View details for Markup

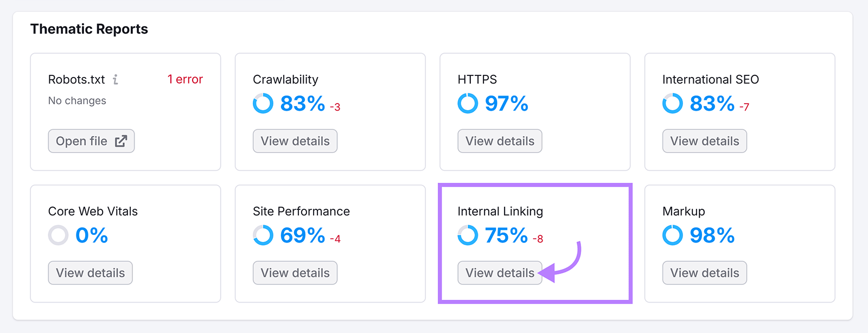(x=704, y=273)
